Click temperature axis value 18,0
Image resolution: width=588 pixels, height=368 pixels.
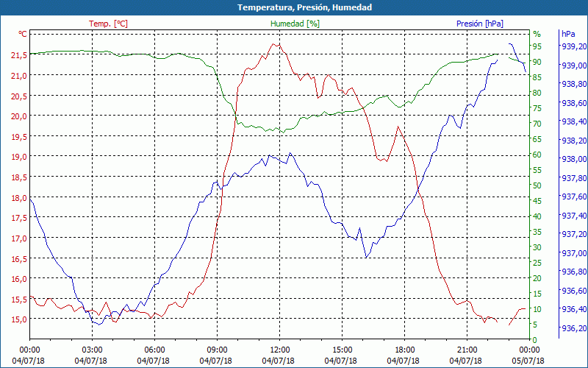19,197
